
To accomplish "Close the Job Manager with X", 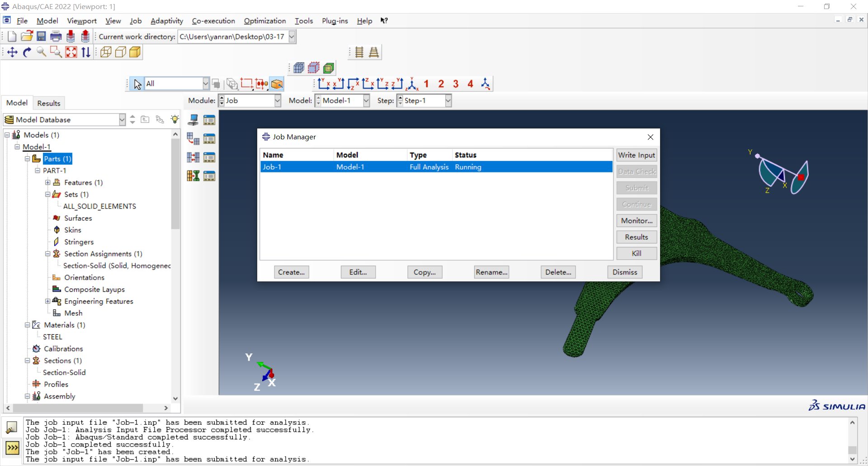I will pyautogui.click(x=650, y=137).
